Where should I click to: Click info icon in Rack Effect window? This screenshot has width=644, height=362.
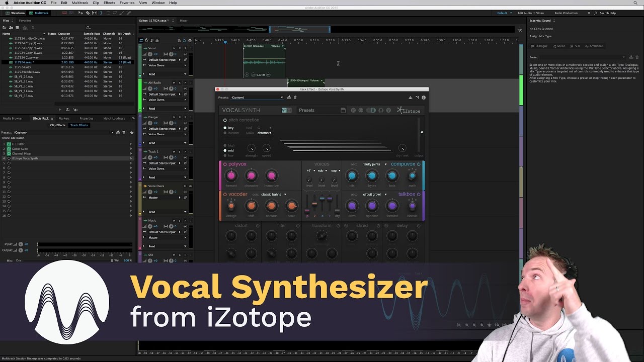(x=424, y=98)
